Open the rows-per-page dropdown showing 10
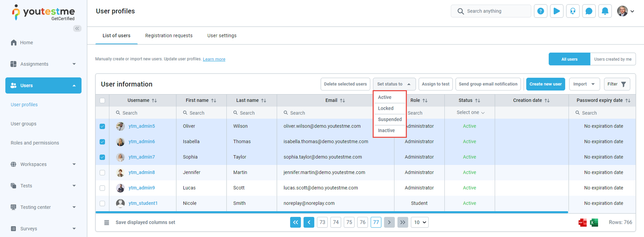Image resolution: width=644 pixels, height=237 pixels. point(419,223)
